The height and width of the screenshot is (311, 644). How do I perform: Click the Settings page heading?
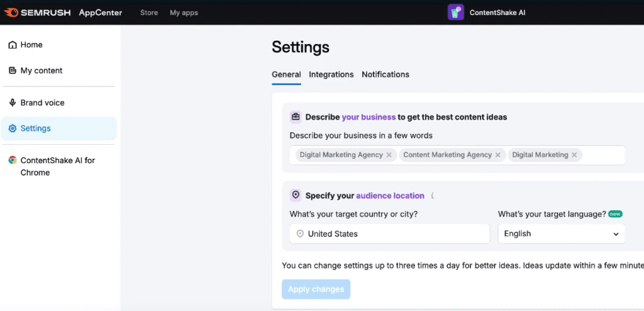pyautogui.click(x=301, y=47)
